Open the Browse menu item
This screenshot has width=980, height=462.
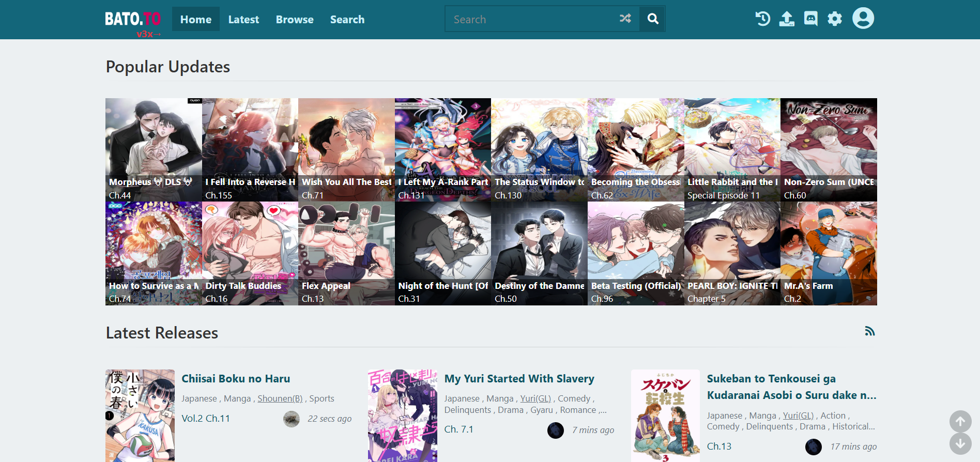coord(295,19)
